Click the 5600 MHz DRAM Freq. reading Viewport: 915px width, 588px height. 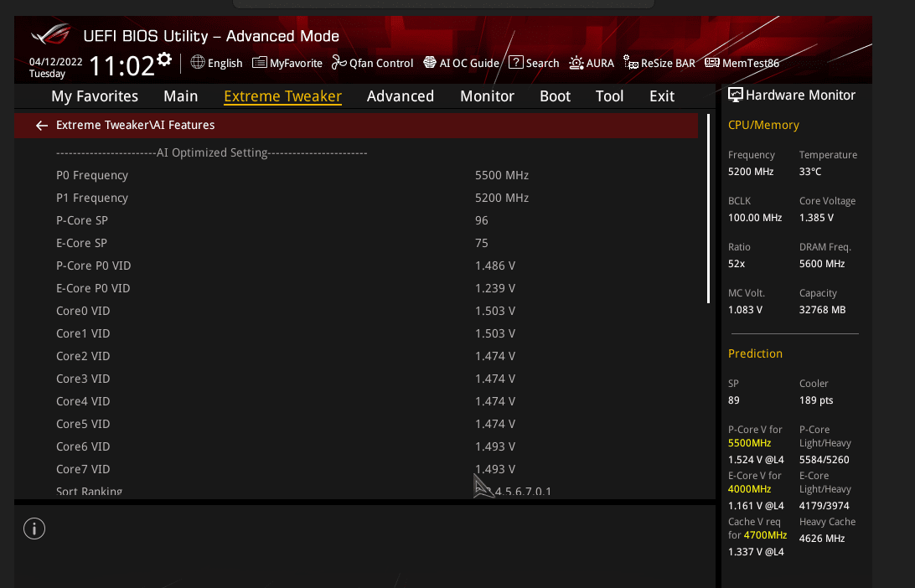tap(822, 264)
